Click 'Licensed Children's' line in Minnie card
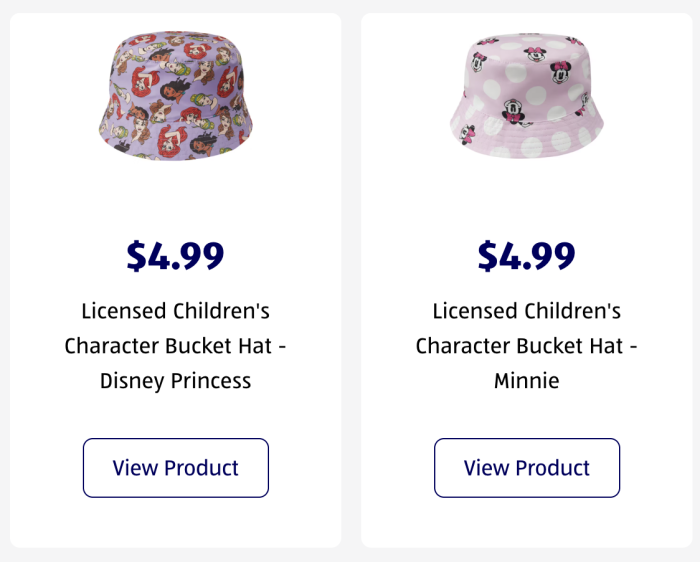The image size is (700, 562). 527,311
